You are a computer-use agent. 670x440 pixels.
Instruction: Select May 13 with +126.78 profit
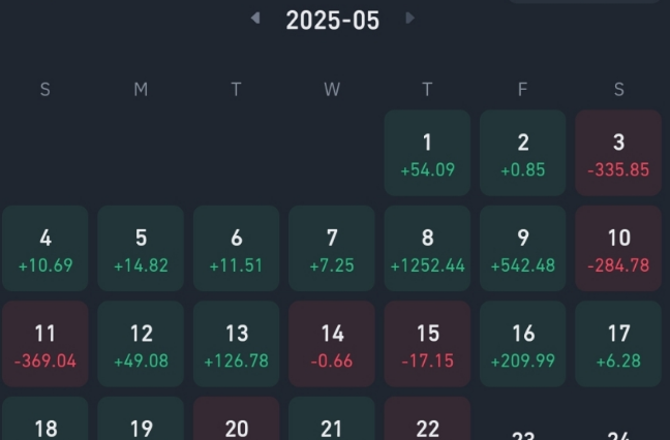(x=236, y=345)
